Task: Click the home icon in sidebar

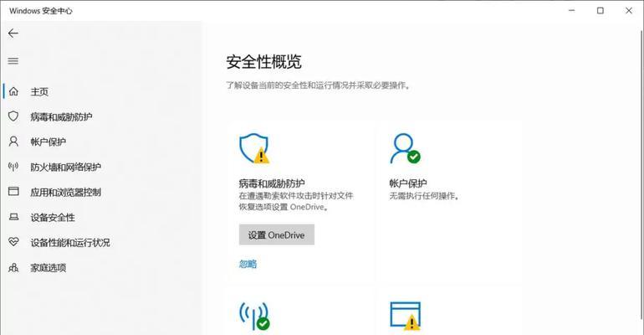Action: (x=13, y=91)
